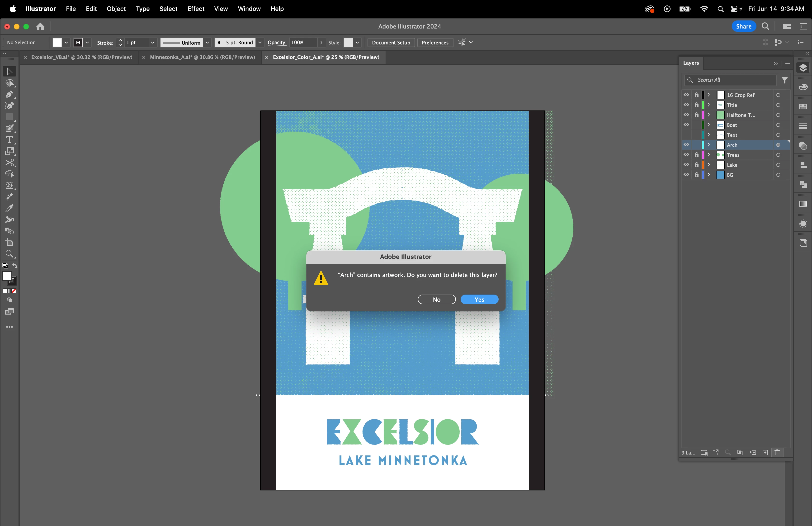Switch to the Minnetonka_A.ai tab
The height and width of the screenshot is (526, 812).
[202, 57]
